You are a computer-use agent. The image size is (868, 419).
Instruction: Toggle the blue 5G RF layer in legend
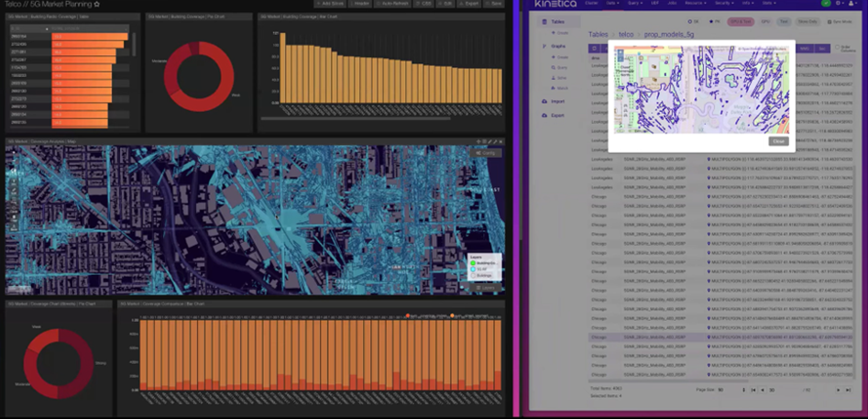click(x=473, y=269)
